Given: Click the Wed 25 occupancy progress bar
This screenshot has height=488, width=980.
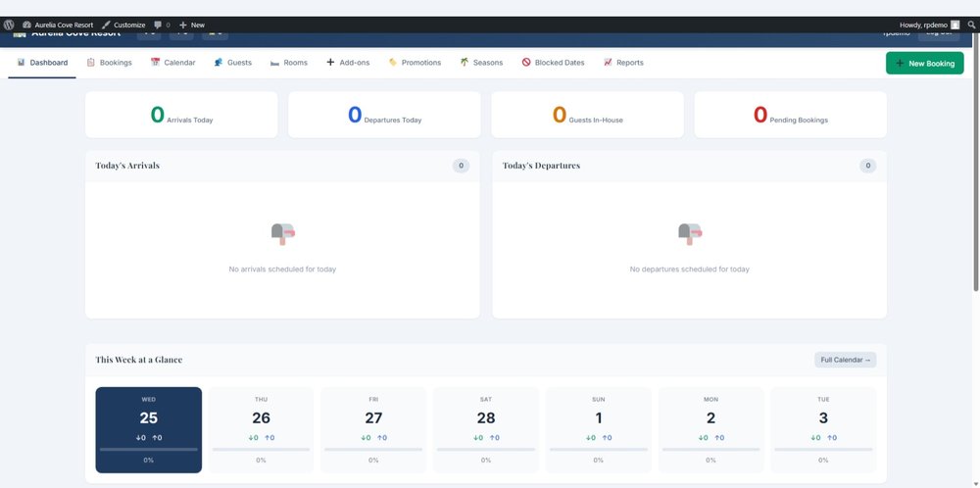Looking at the screenshot, I should coord(149,449).
